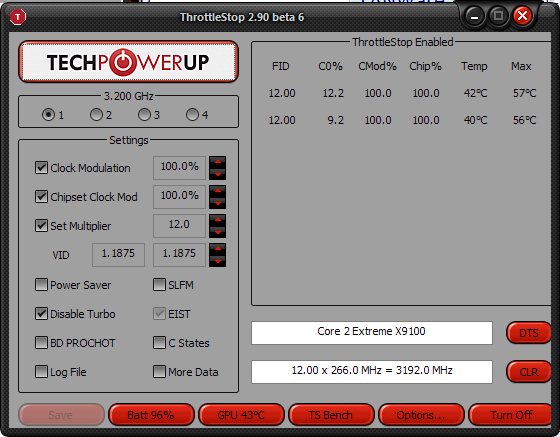Click the left VID 1.1875 field
The height and width of the screenshot is (437, 560).
tap(118, 255)
